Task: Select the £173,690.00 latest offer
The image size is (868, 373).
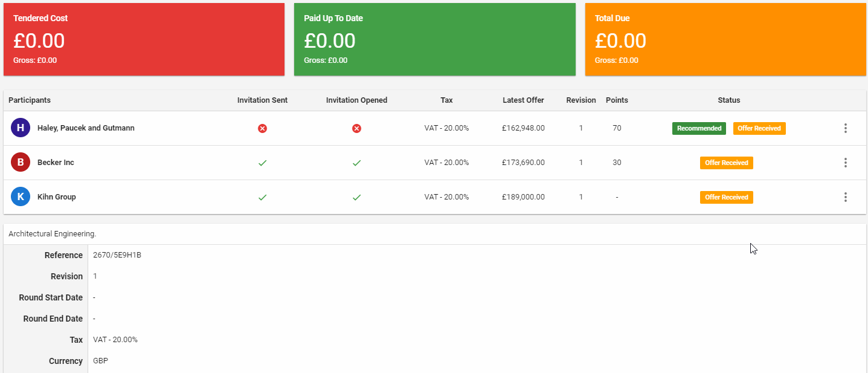Action: 523,163
